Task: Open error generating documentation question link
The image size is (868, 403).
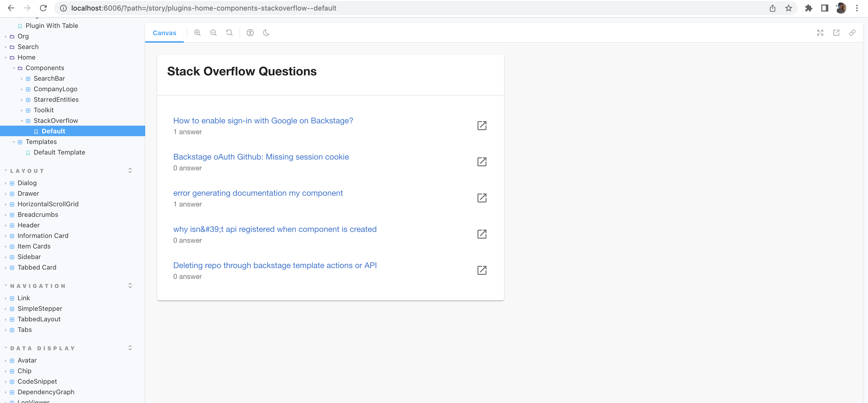Action: (258, 193)
